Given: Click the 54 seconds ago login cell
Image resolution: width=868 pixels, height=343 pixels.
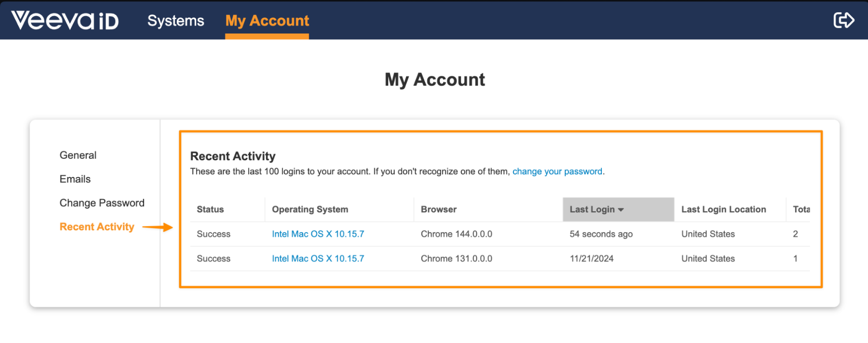Looking at the screenshot, I should [x=601, y=234].
